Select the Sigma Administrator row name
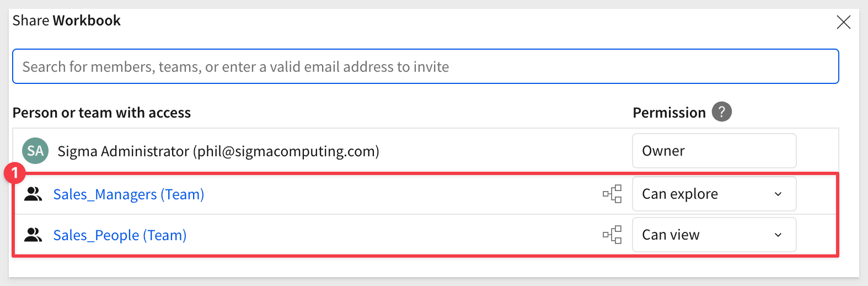Viewport: 868px width, 286px height. (218, 151)
